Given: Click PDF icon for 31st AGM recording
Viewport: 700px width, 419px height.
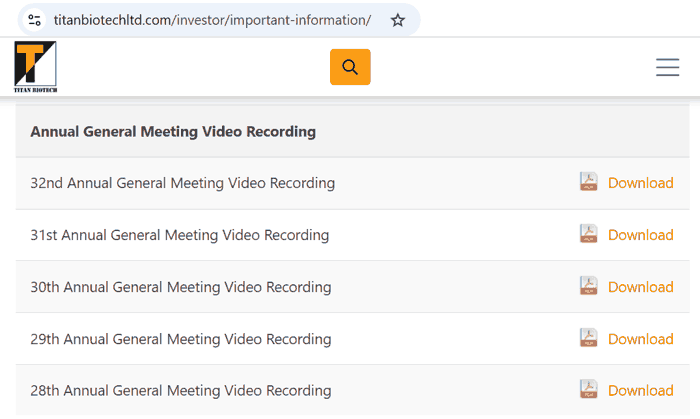Looking at the screenshot, I should (x=588, y=234).
